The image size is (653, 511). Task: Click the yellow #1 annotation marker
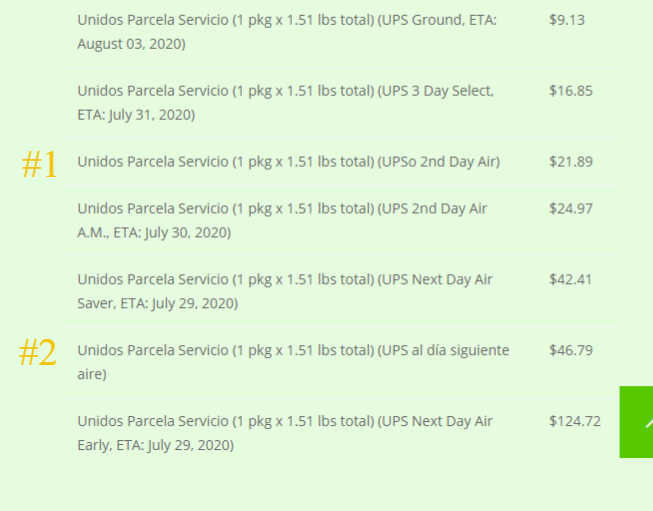[39, 165]
